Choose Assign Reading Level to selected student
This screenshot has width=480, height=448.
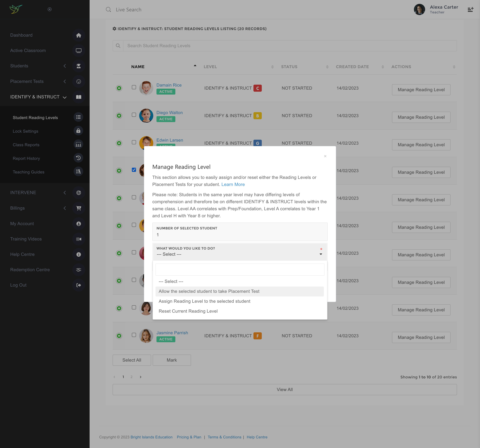pyautogui.click(x=204, y=301)
